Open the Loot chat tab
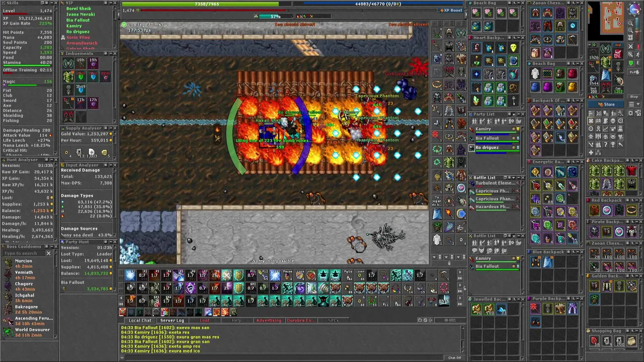644x362 pixels. [x=205, y=320]
